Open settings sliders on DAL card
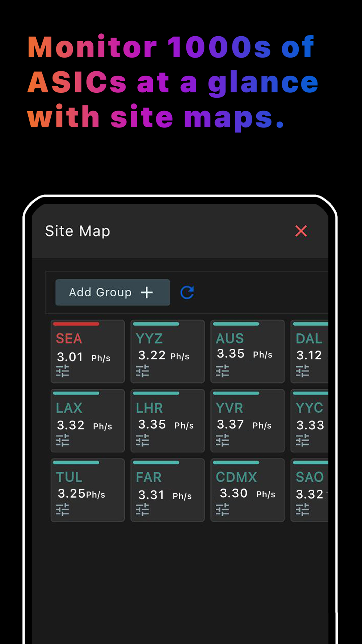 point(303,371)
